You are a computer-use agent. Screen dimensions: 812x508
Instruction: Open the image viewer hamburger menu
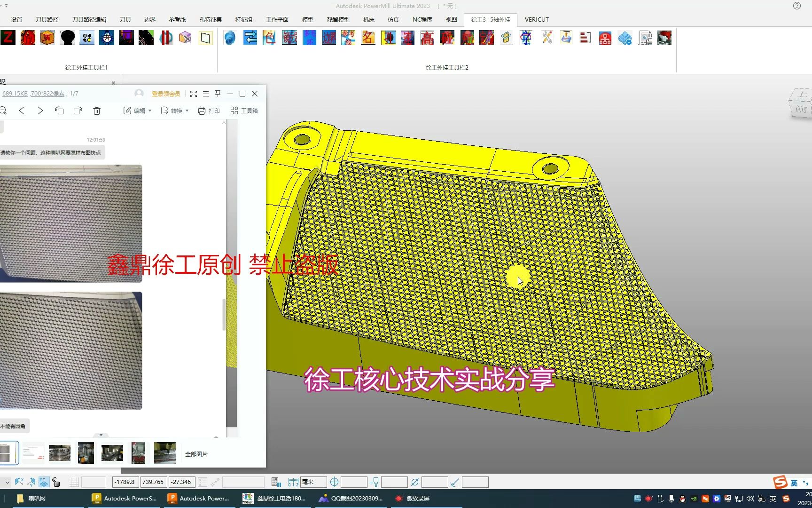(x=206, y=94)
